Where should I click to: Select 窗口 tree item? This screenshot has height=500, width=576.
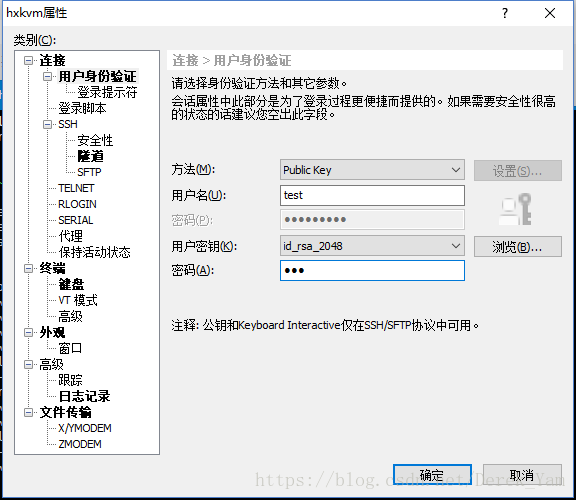70,348
